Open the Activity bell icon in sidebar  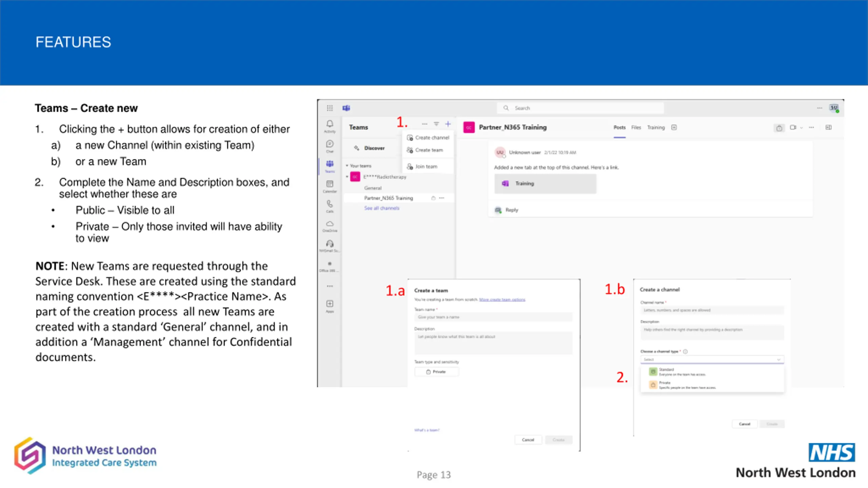pyautogui.click(x=330, y=126)
